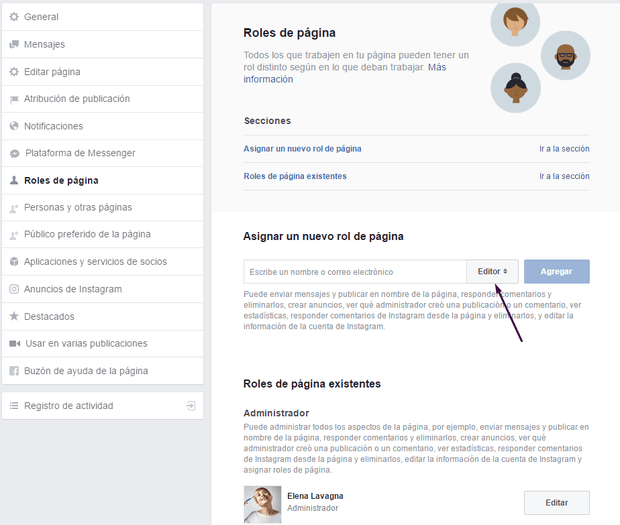Image resolution: width=620 pixels, height=525 pixels.
Task: Click the star icon beside Destacados
Action: tap(14, 316)
